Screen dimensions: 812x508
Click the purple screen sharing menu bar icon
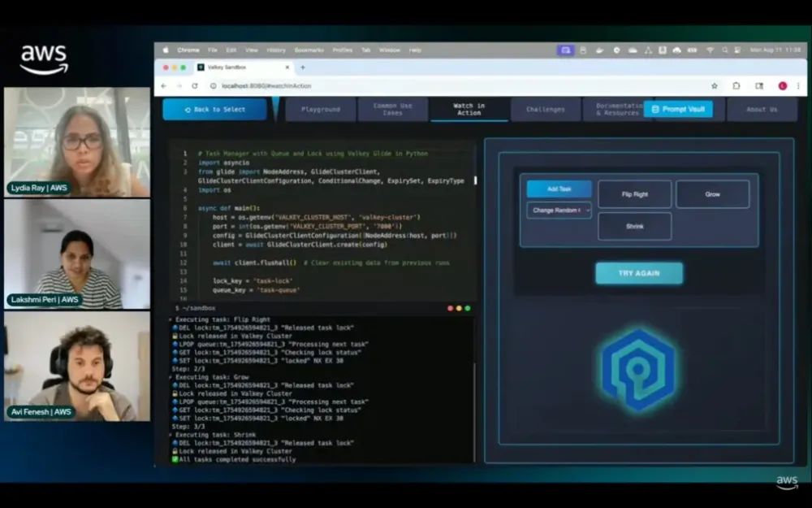point(565,50)
